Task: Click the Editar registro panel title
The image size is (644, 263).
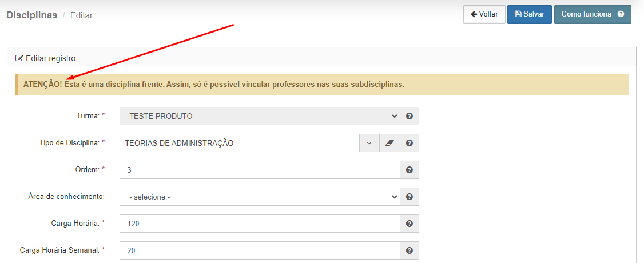Action: pyautogui.click(x=50, y=58)
